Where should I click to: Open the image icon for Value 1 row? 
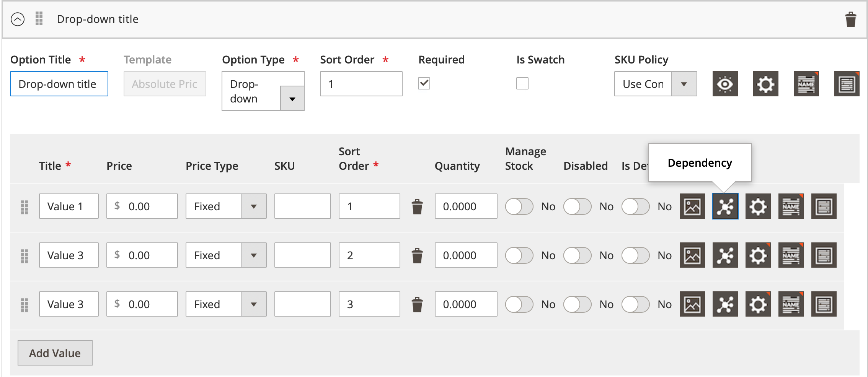click(x=692, y=206)
